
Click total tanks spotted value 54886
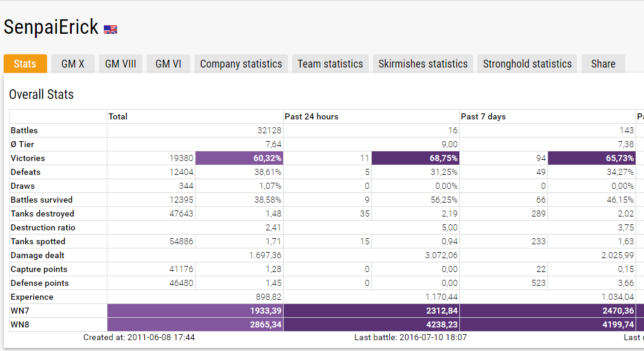pyautogui.click(x=181, y=241)
